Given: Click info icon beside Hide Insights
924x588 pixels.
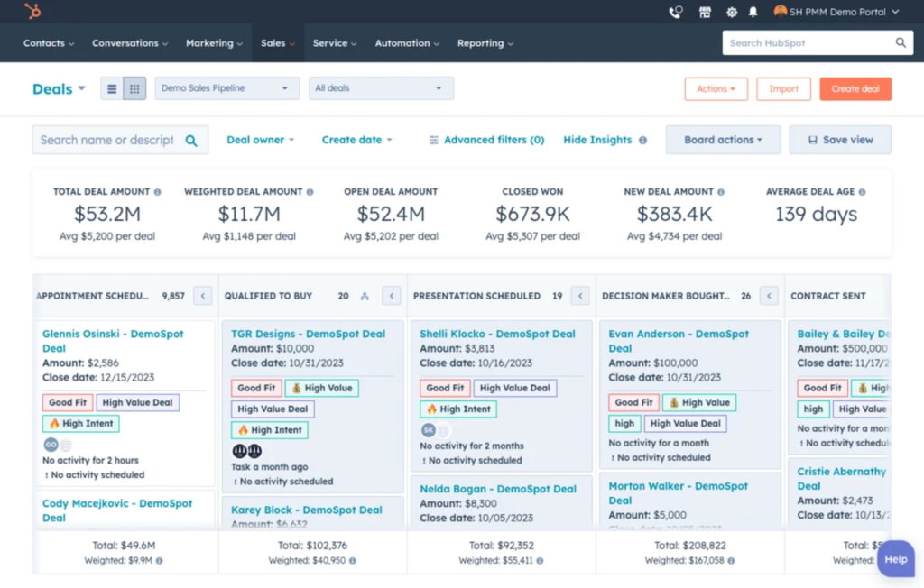Looking at the screenshot, I should click(642, 140).
